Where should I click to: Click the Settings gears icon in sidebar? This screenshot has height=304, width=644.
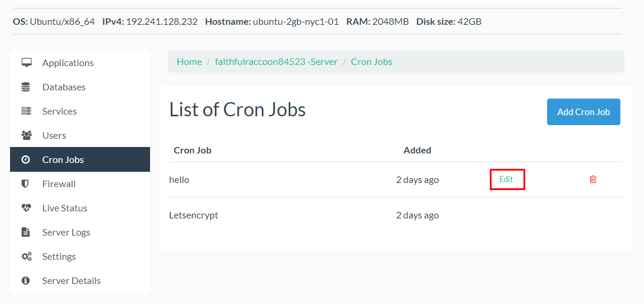point(26,256)
